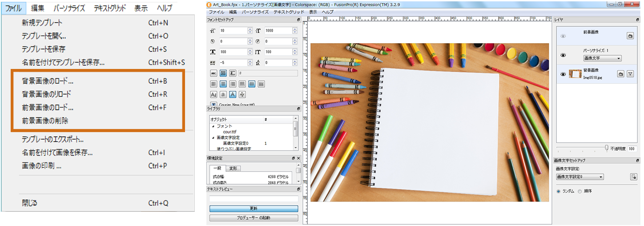Open the 画像文字 layer type dropdown
This screenshot has width=644, height=226.
coord(602,58)
